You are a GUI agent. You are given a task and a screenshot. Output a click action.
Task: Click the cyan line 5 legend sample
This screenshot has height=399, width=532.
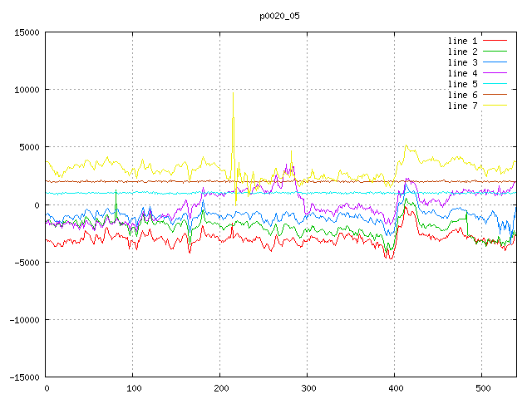[495, 84]
